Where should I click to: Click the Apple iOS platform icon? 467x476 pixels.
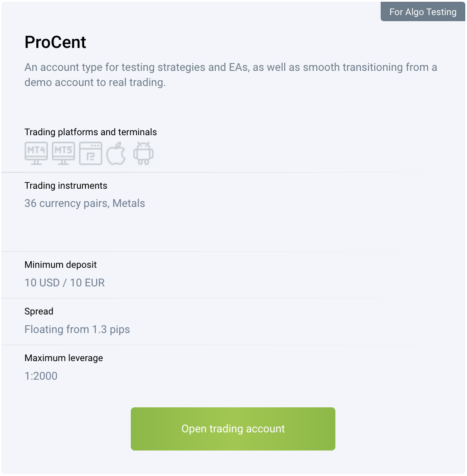(116, 153)
